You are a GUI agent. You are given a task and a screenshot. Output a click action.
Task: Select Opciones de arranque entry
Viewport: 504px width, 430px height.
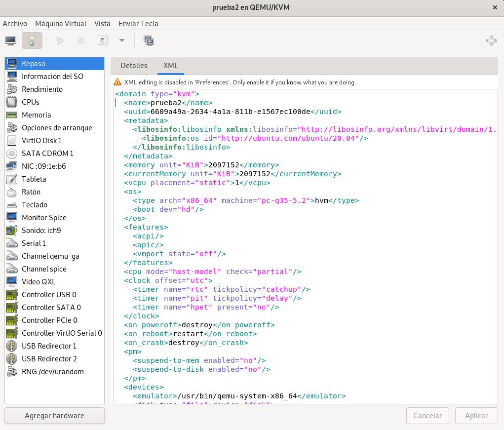(x=55, y=128)
